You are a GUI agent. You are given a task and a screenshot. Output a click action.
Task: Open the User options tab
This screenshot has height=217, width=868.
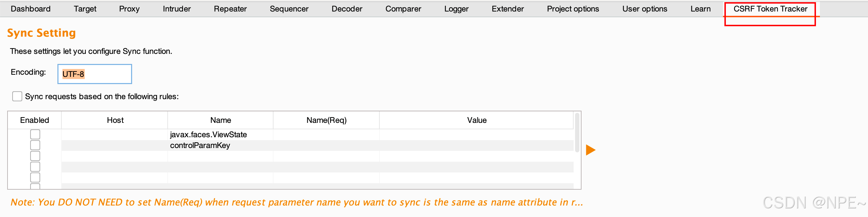(x=645, y=9)
